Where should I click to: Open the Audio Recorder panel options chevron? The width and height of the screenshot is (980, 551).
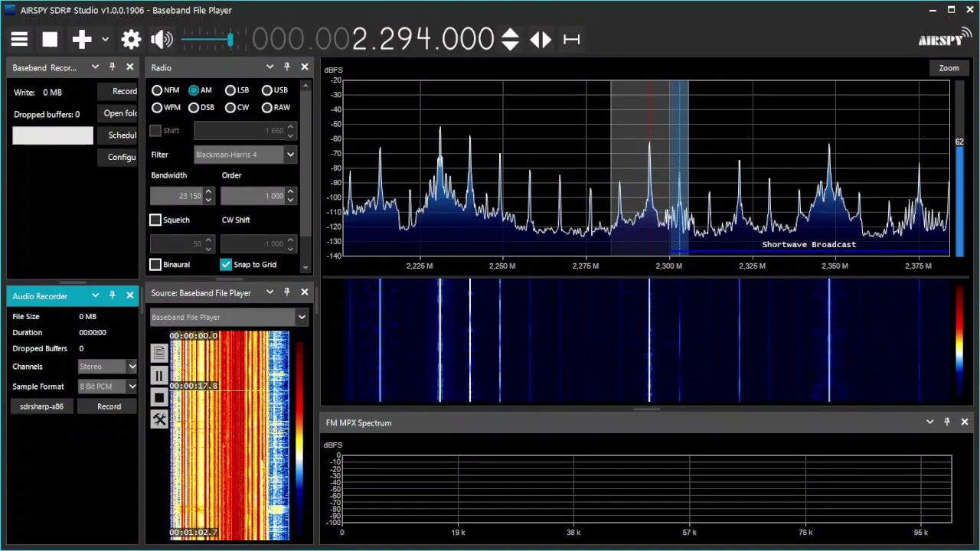click(95, 295)
